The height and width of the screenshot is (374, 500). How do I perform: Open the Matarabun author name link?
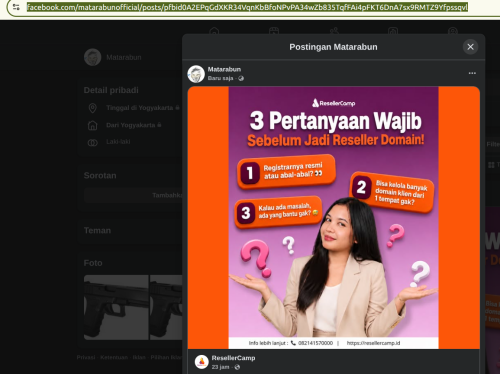click(224, 69)
